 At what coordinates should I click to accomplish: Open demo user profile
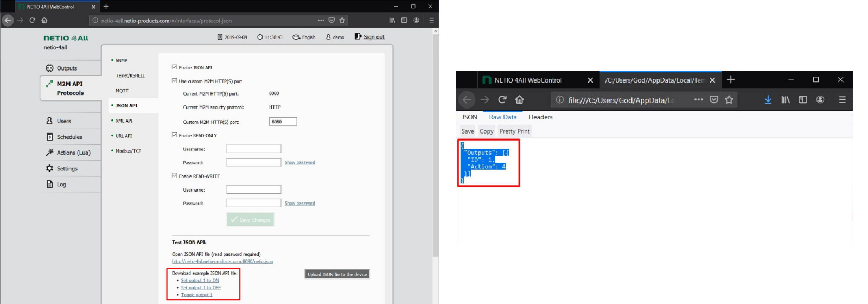pos(335,37)
